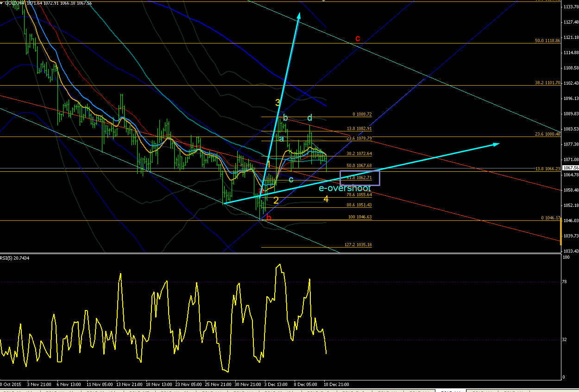The width and height of the screenshot is (579, 392).
Task: Select the Fibonacci label '0 1088.72'
Action: (x=362, y=114)
